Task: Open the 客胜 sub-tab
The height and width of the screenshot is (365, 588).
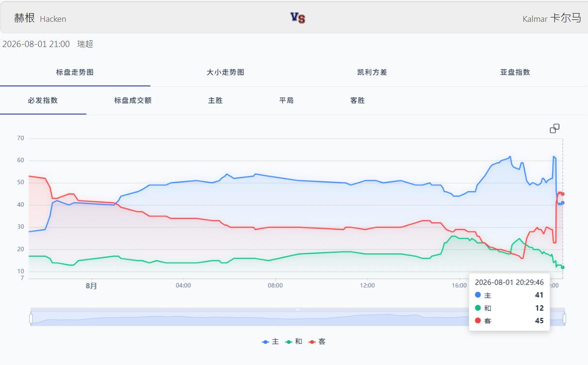Action: tap(358, 100)
